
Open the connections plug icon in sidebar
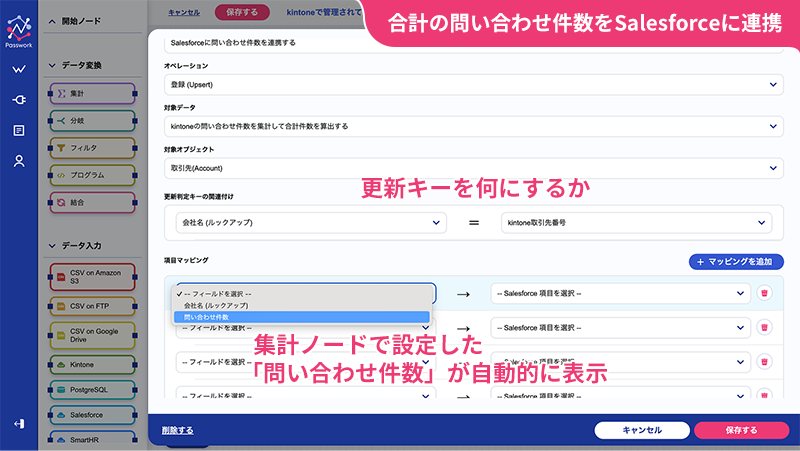pyautogui.click(x=19, y=100)
